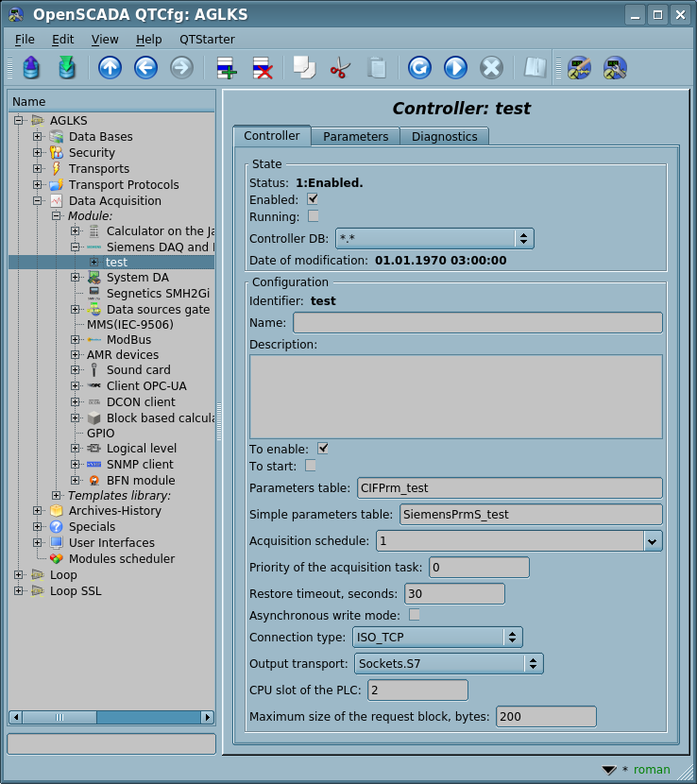Click the Stop refresh icon
697x784 pixels.
tap(491, 67)
